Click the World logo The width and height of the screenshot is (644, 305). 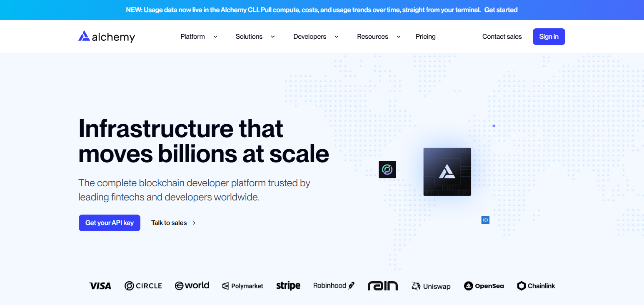192,285
